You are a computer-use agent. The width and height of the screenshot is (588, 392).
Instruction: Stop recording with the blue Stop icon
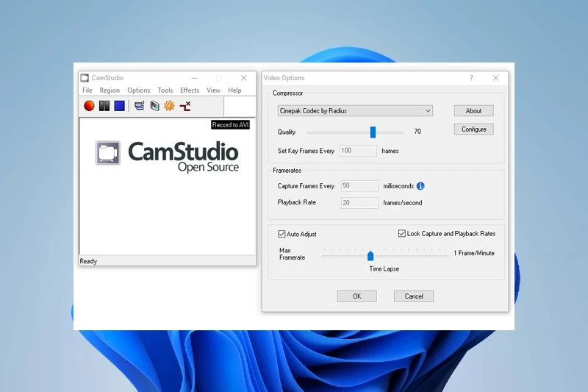click(x=120, y=106)
